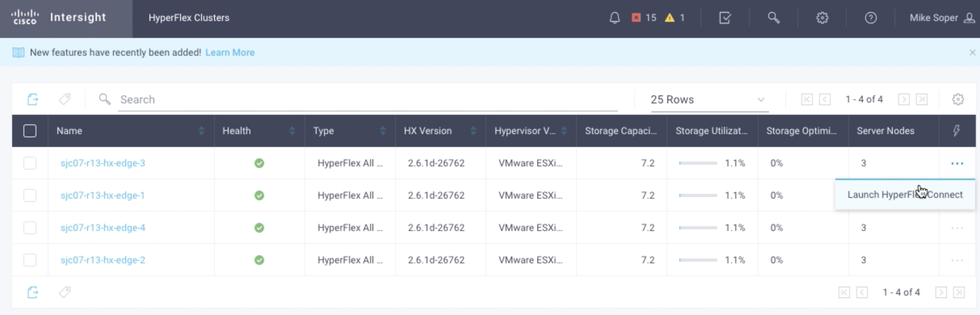The height and width of the screenshot is (315, 980).
Task: Open the notifications bell icon
Action: [x=614, y=18]
